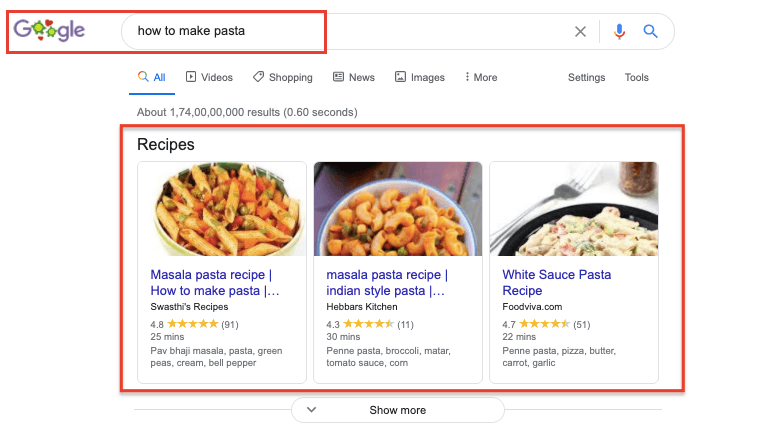Screen dimensions: 780x440
Task: Start voice search with microphone icon
Action: pos(619,32)
